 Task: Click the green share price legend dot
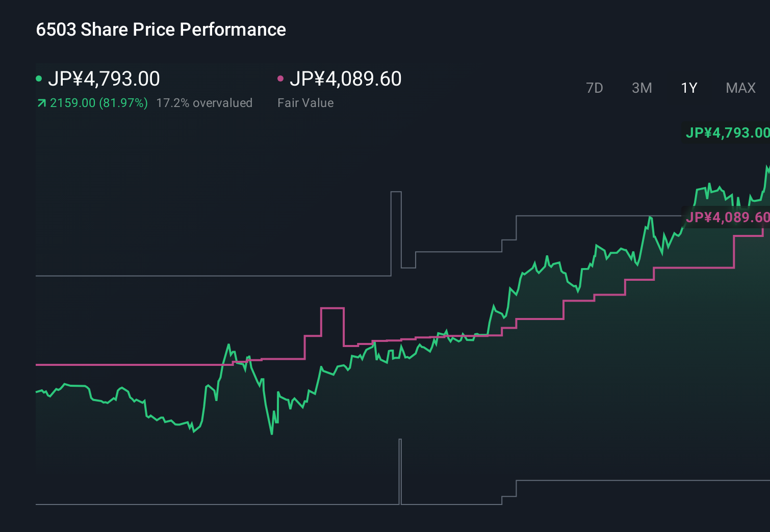(x=40, y=78)
